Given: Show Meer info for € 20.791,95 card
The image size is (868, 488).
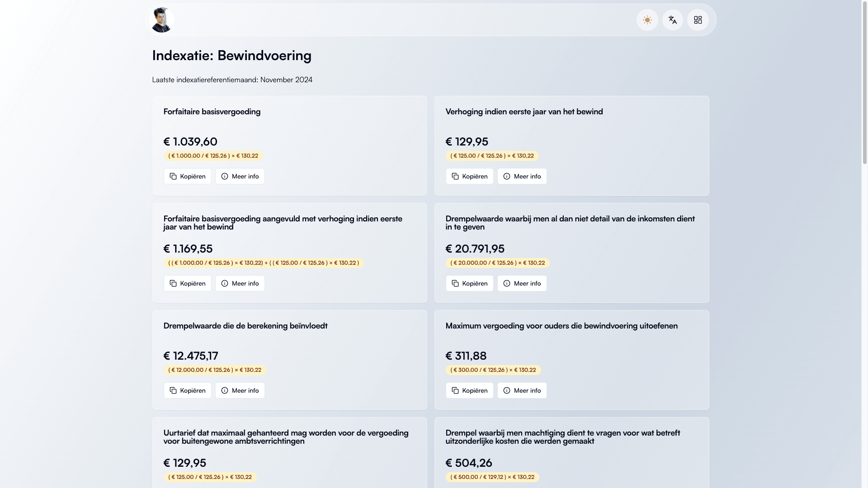Looking at the screenshot, I should point(522,283).
